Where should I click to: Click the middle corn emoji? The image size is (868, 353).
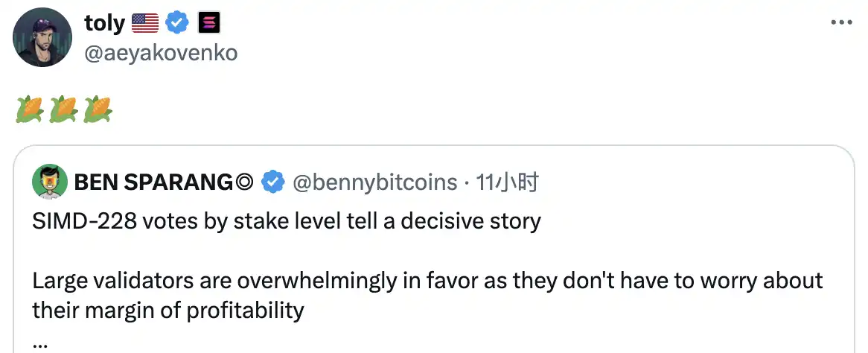63,109
